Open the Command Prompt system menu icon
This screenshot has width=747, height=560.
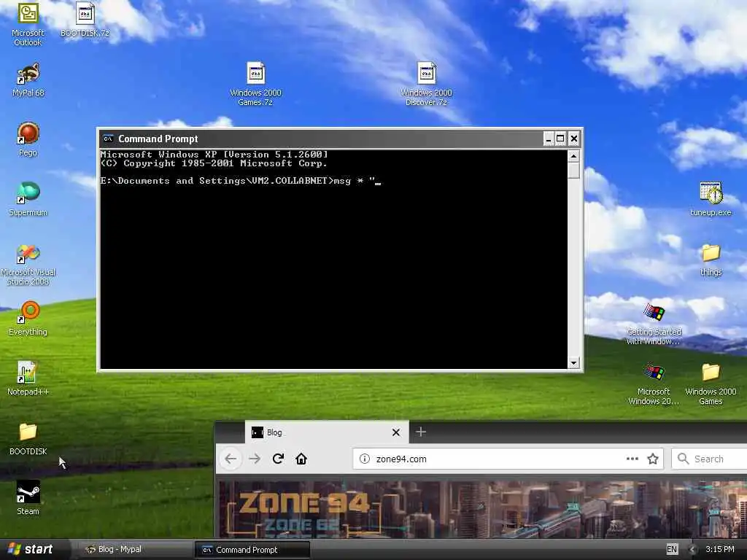tap(108, 139)
